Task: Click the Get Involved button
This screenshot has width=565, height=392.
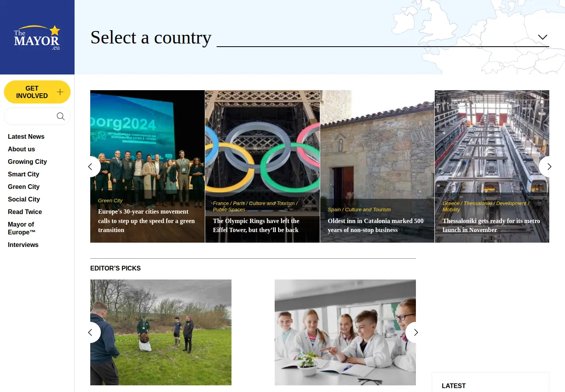Action: coord(37,92)
